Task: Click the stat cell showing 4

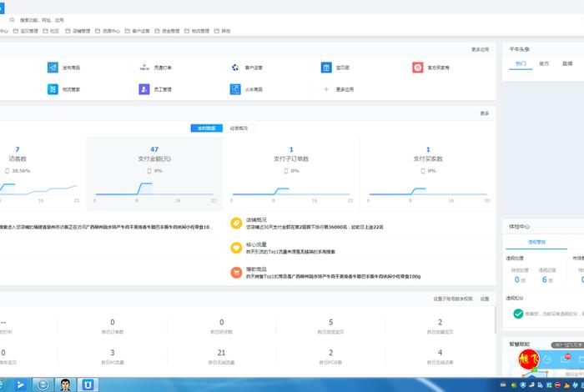Action: tap(440, 356)
